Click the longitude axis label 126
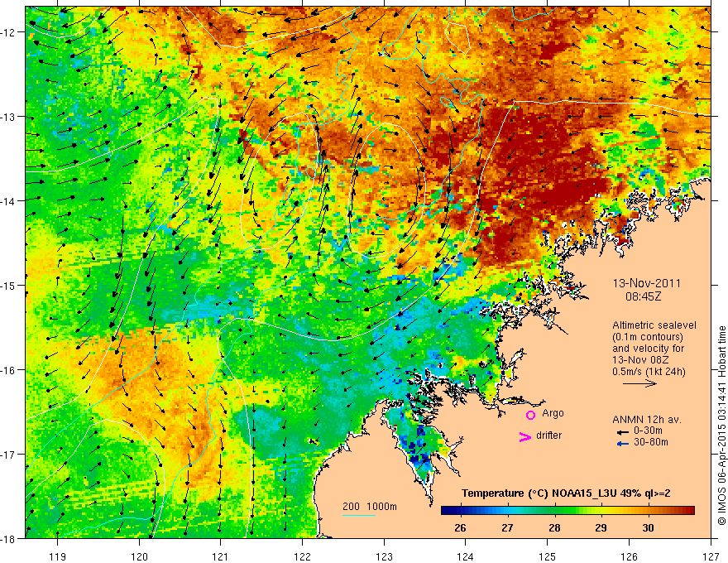The width and height of the screenshot is (728, 563). point(629,556)
